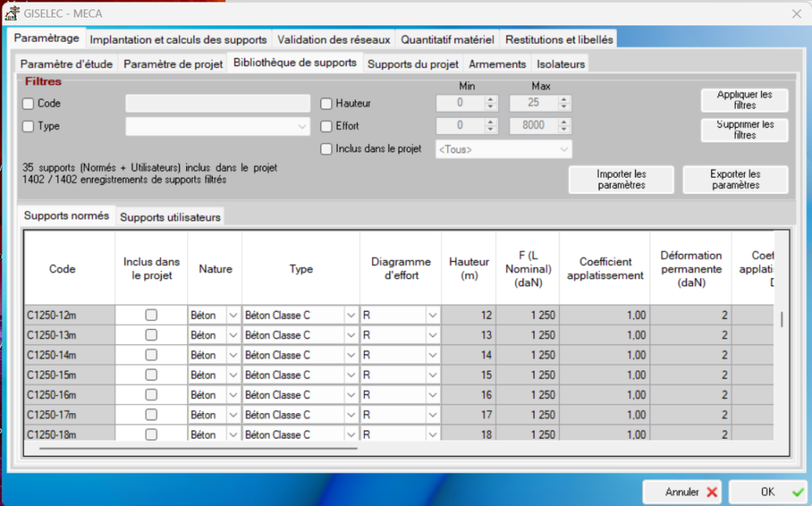Go to the Armements tab
This screenshot has width=812, height=506.
click(497, 63)
